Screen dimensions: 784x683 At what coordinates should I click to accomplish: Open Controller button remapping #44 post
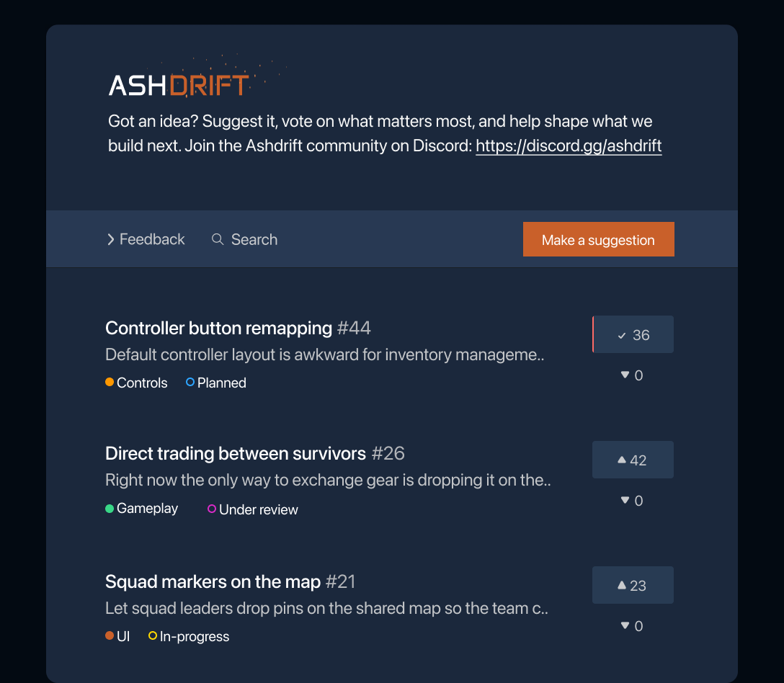tap(238, 328)
